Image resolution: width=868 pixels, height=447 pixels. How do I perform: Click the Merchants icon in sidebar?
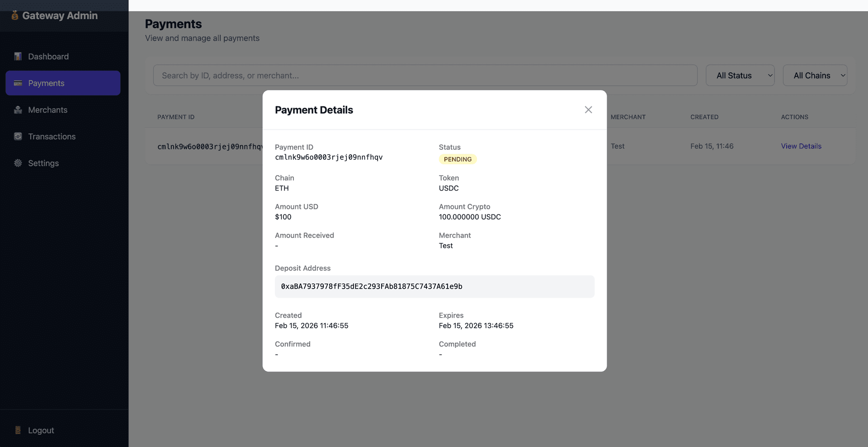pyautogui.click(x=18, y=110)
